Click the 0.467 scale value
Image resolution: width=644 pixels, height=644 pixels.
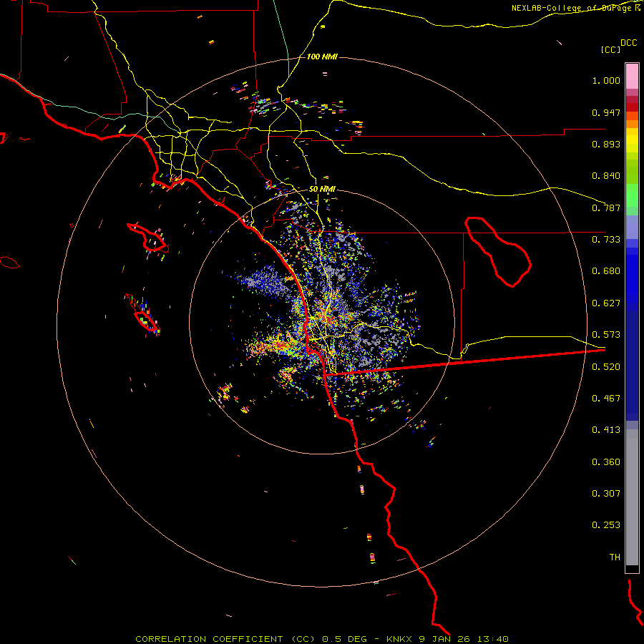click(606, 399)
